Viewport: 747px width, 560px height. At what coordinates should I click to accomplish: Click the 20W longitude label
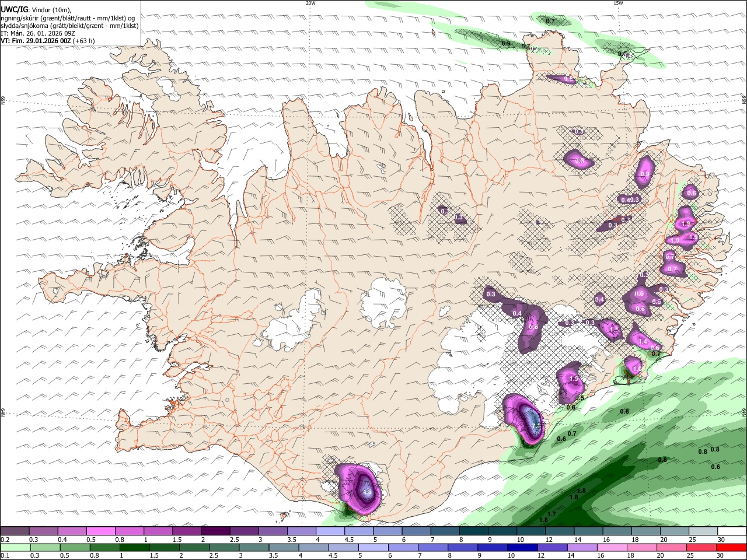click(x=310, y=3)
